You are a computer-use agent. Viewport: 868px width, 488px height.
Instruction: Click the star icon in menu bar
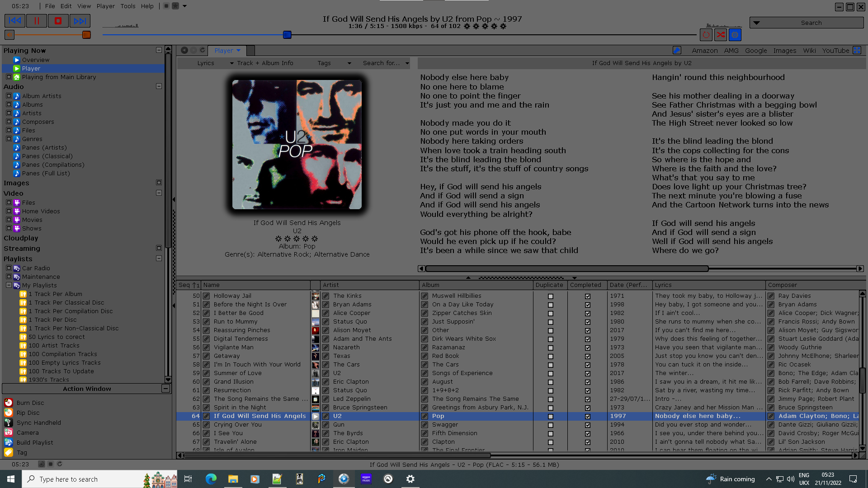click(x=175, y=6)
